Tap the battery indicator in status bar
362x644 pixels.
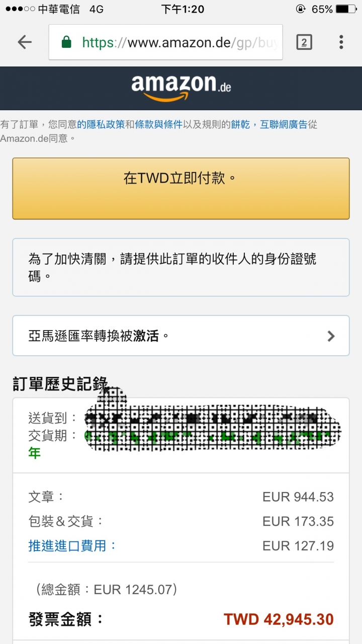345,9
